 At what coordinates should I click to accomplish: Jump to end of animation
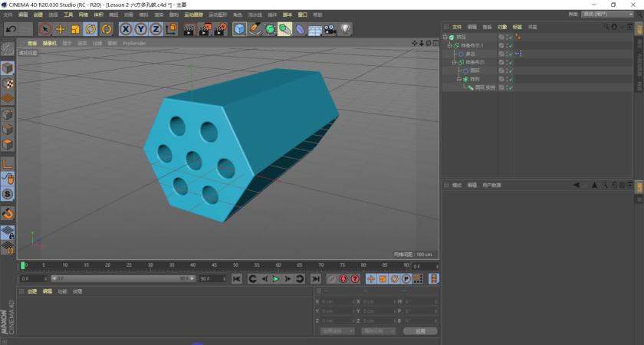coord(315,279)
